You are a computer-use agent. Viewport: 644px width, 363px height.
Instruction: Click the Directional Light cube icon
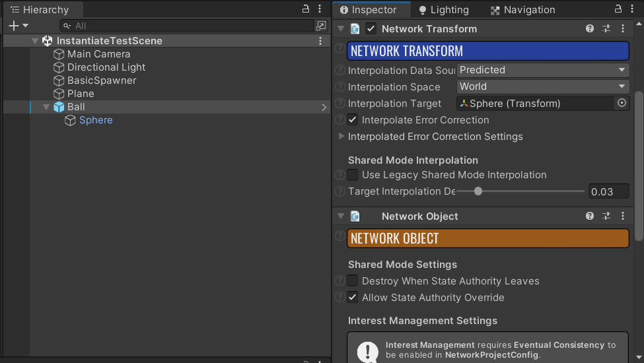coord(59,67)
